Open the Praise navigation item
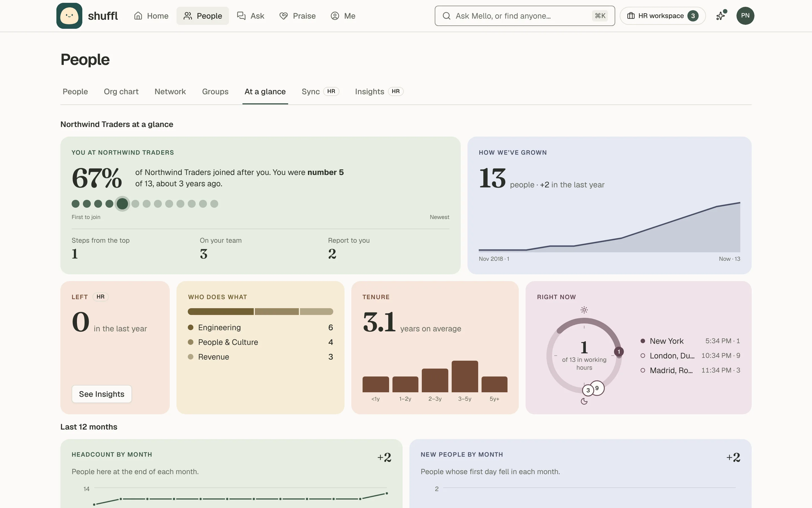812x508 pixels. pos(298,16)
